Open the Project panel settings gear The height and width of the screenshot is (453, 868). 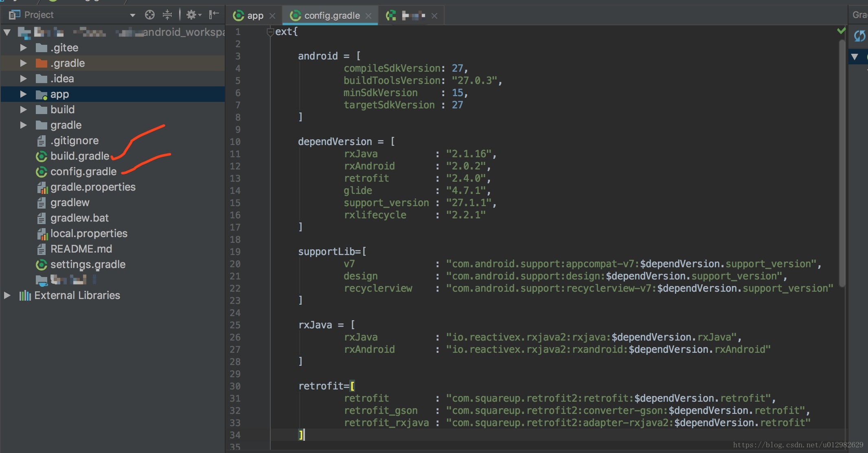pyautogui.click(x=192, y=15)
